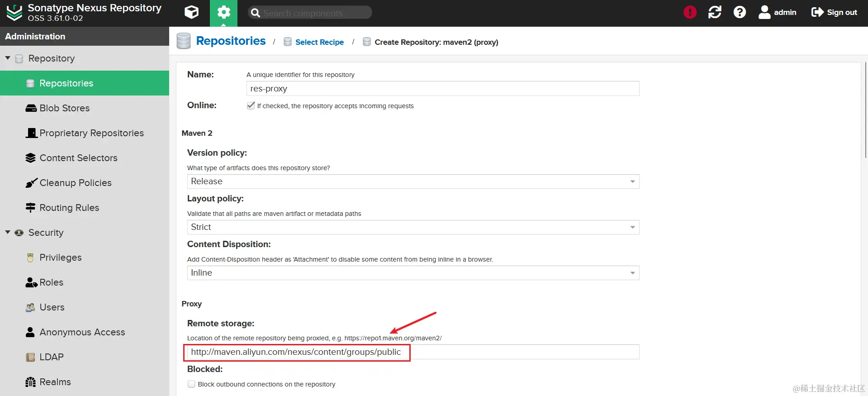
Task: Collapse the Repository tree section
Action: pos(8,58)
